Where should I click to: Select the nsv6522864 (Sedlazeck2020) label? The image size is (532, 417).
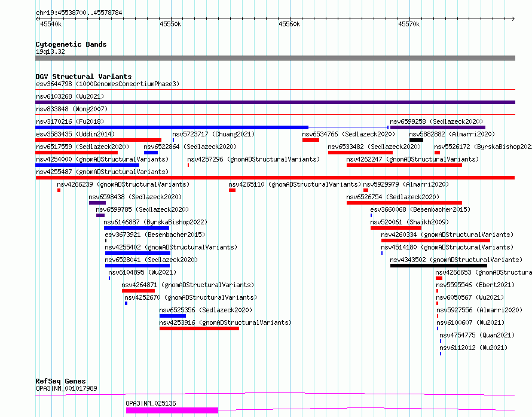[x=190, y=147]
